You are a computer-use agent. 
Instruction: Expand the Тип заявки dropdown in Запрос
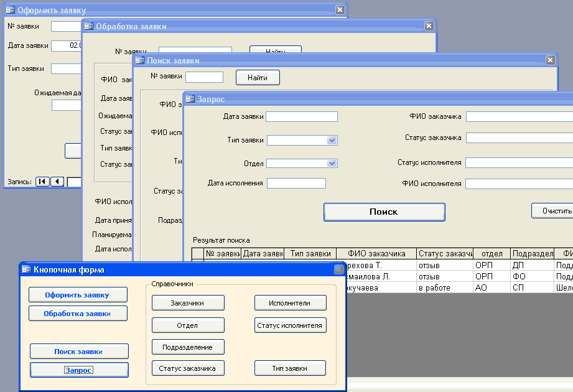click(332, 141)
